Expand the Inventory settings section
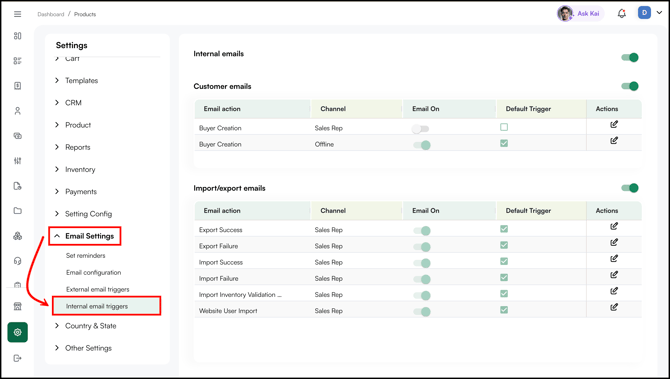Image resolution: width=670 pixels, height=379 pixels. click(75, 169)
